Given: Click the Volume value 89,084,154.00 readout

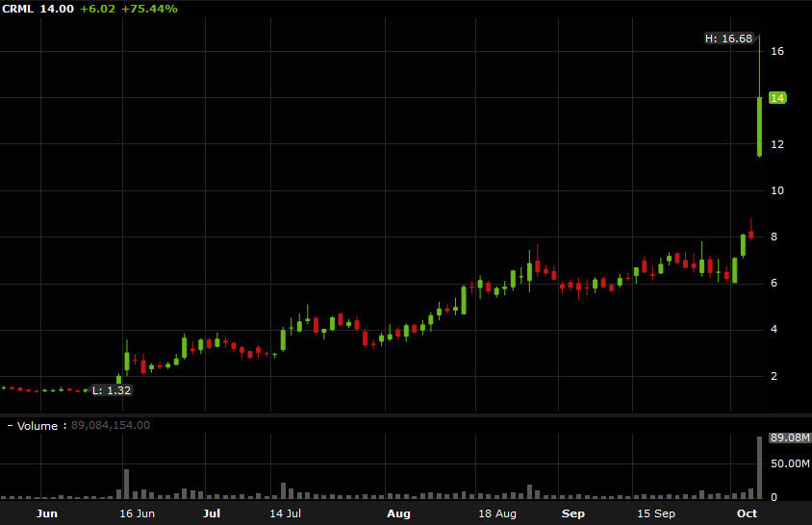Looking at the screenshot, I should [111, 425].
